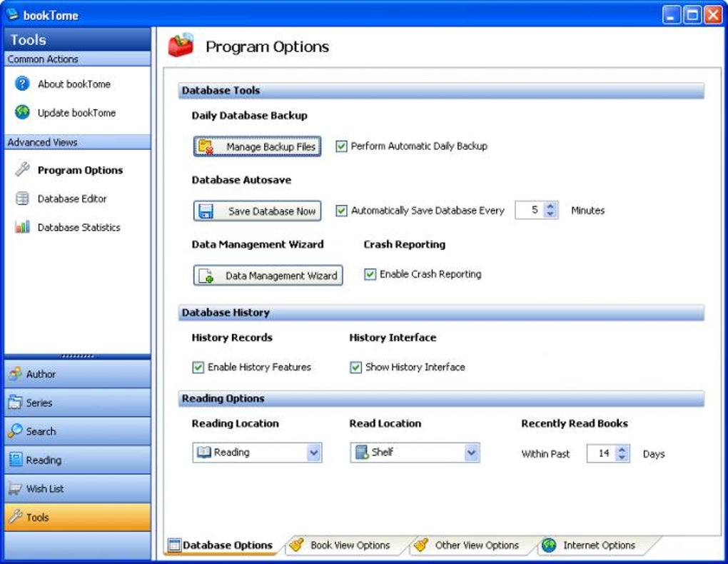Click the Advanced Views section header
The width and height of the screenshot is (728, 564).
pos(77,142)
